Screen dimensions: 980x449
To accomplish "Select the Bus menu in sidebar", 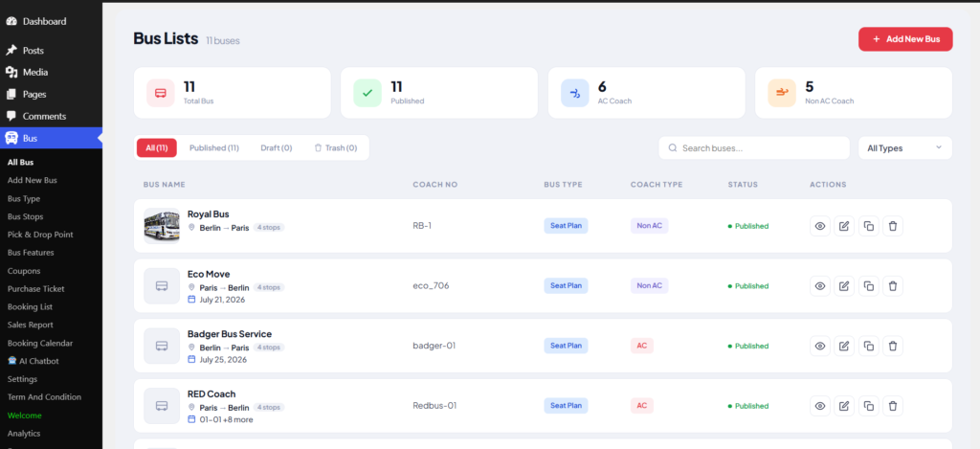I will click(52, 138).
